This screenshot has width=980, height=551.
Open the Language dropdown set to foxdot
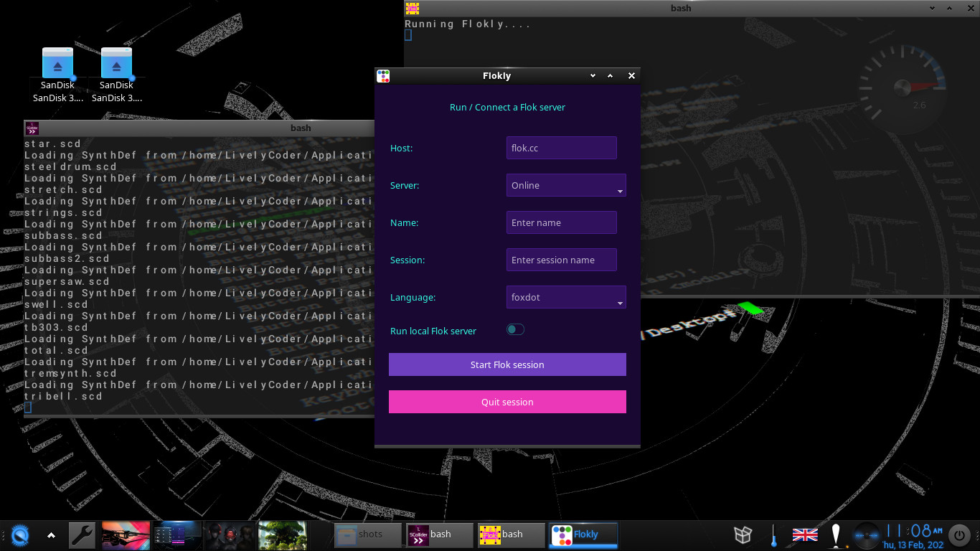tap(565, 297)
